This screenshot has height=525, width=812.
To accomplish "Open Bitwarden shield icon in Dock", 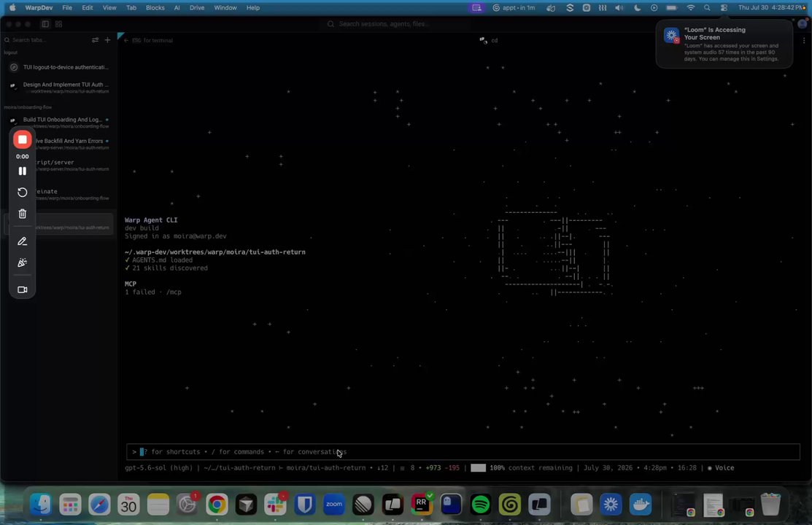I will click(304, 504).
